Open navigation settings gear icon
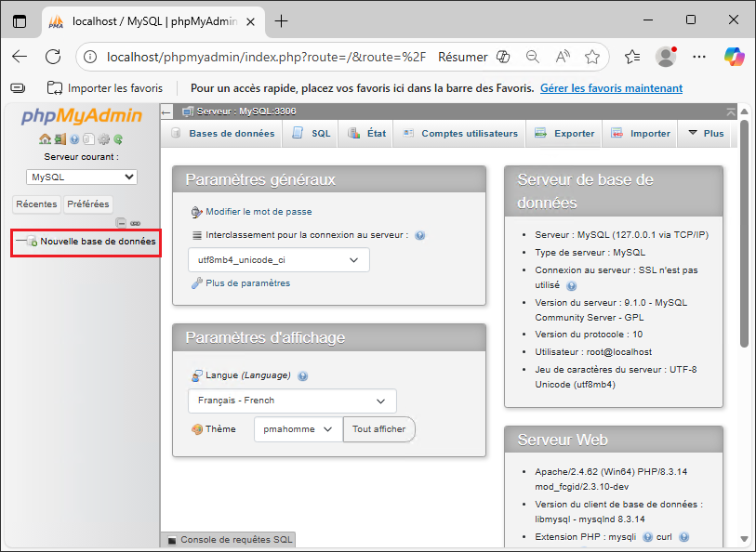 click(x=103, y=139)
